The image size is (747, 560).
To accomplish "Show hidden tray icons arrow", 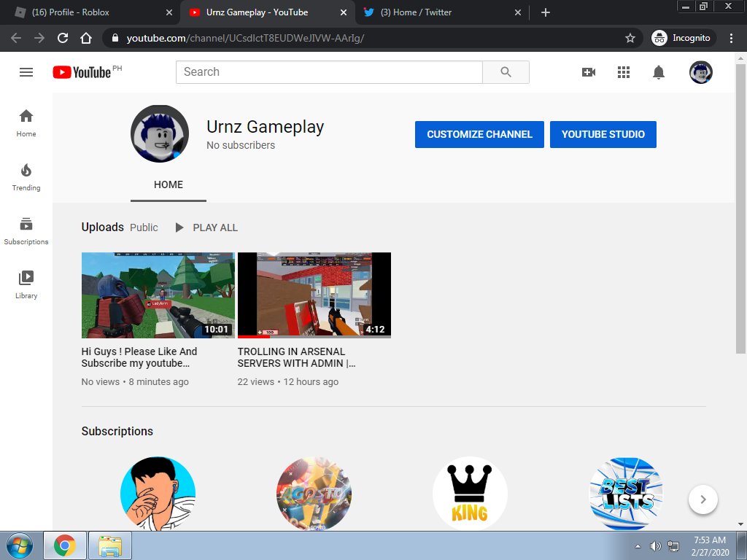I will tap(638, 546).
